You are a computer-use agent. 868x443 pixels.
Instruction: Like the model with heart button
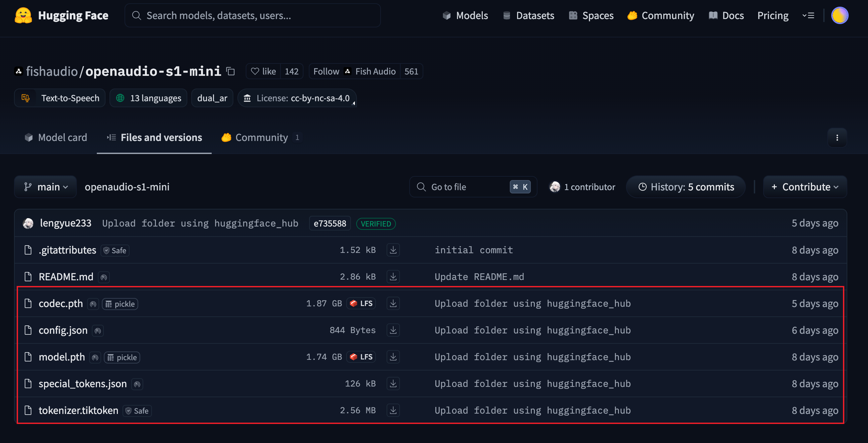263,71
